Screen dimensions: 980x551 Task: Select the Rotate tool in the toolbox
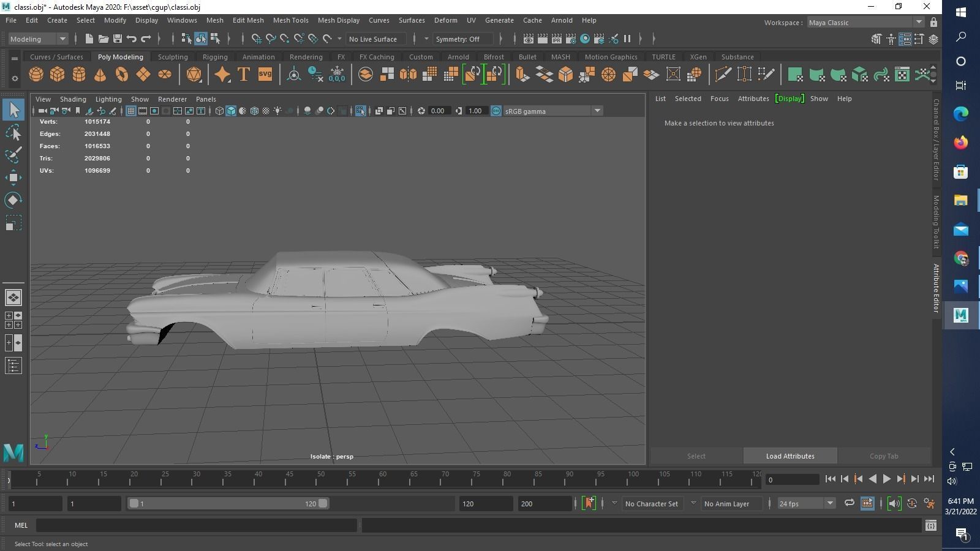(13, 200)
